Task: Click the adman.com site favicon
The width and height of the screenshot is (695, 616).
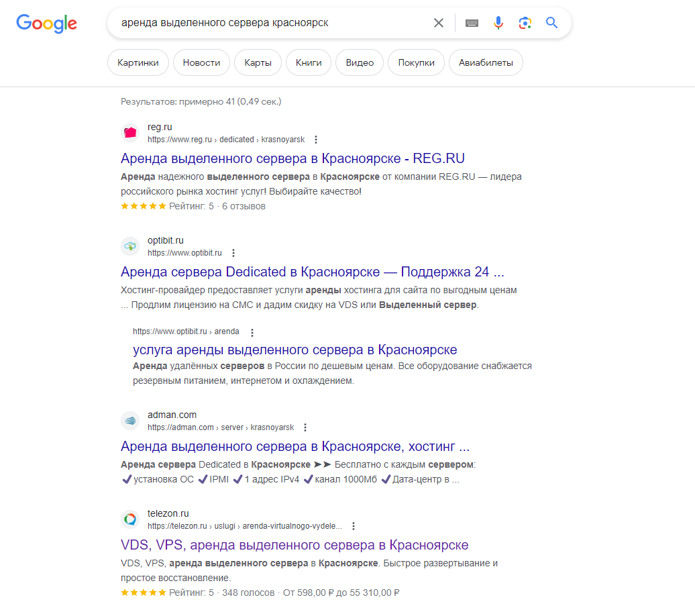Action: (130, 421)
